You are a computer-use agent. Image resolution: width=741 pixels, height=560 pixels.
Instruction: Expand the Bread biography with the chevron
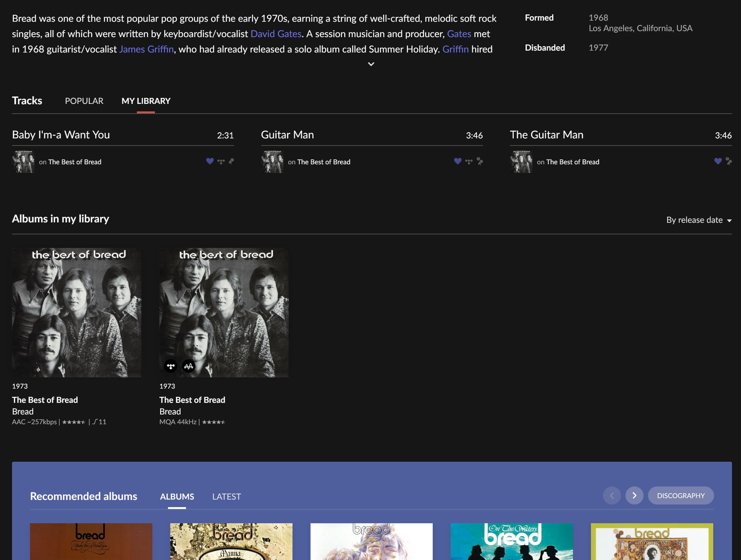tap(371, 64)
